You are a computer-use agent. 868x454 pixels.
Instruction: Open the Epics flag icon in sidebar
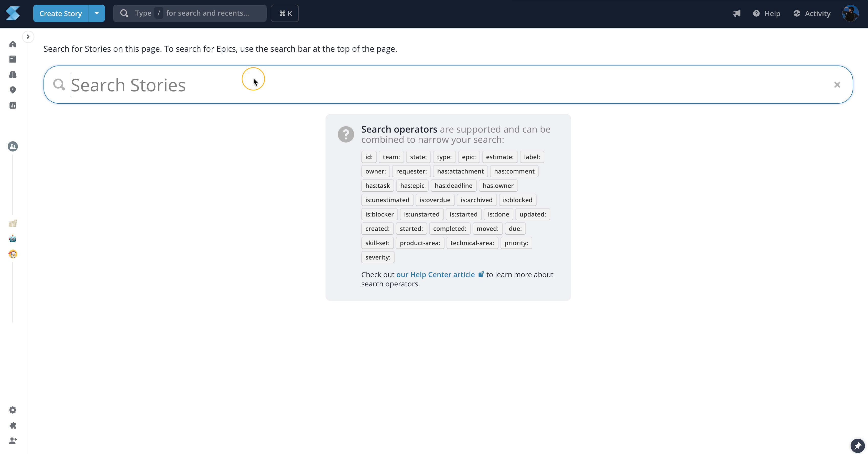coord(13,74)
